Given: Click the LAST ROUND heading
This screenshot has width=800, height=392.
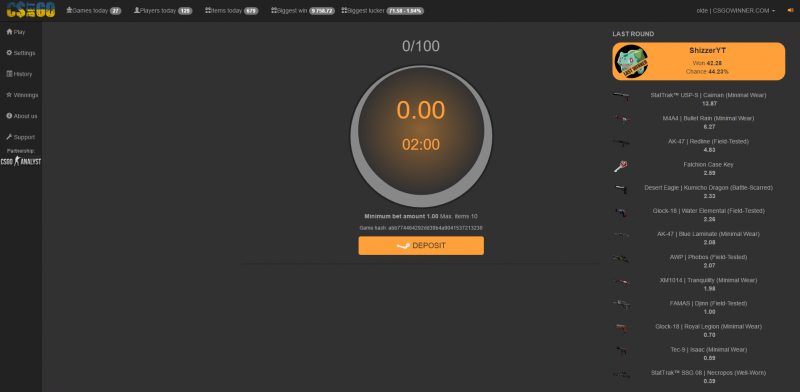Looking at the screenshot, I should click(x=633, y=34).
